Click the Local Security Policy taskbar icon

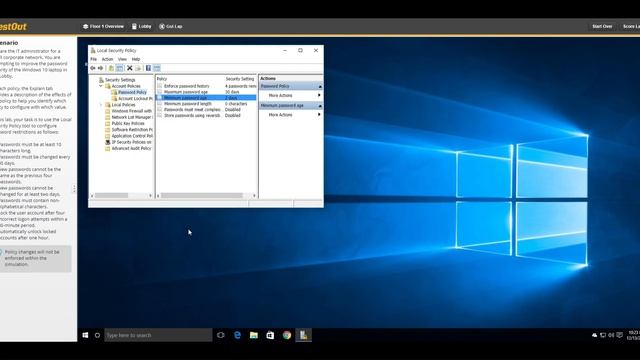[x=303, y=335]
